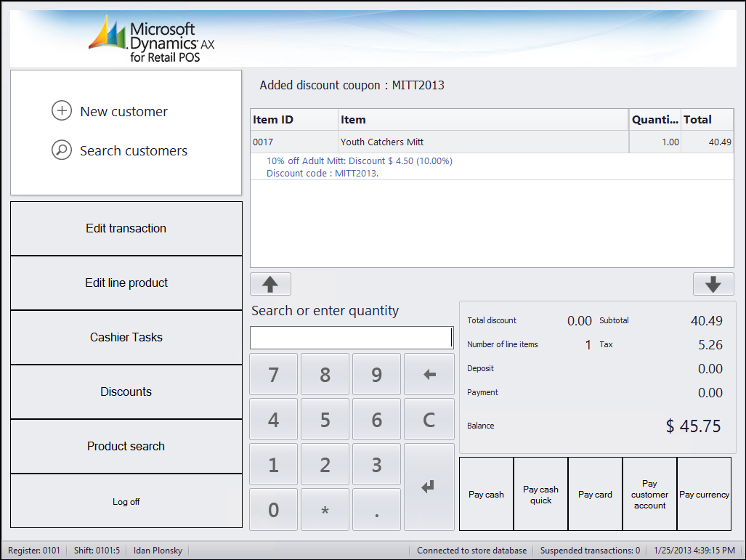The height and width of the screenshot is (560, 746).
Task: Select Pay cash payment method
Action: coord(486,494)
